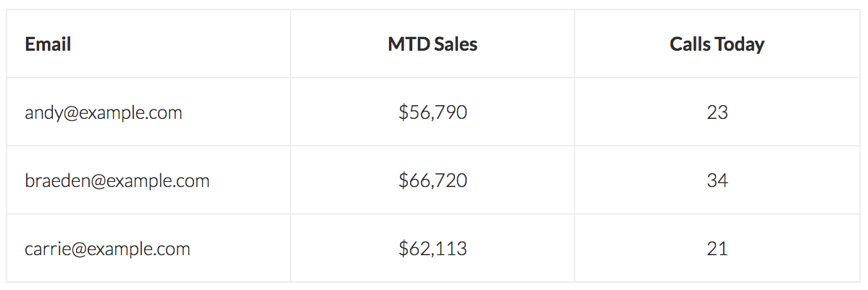Click the word Email in header
The height and width of the screenshot is (290, 868).
tap(48, 43)
